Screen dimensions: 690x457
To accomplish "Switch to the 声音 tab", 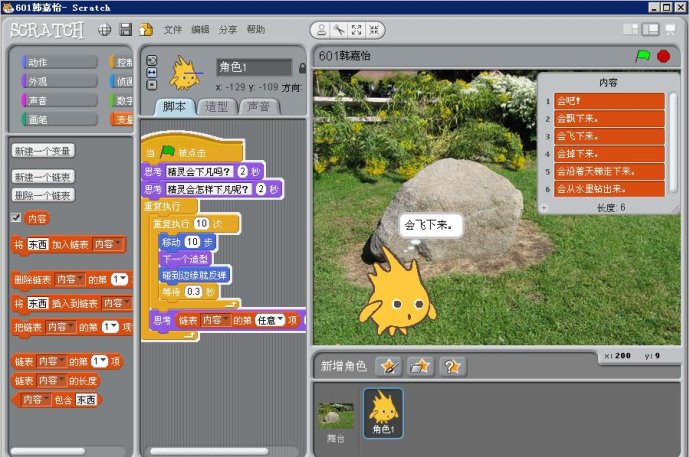I will tap(259, 106).
